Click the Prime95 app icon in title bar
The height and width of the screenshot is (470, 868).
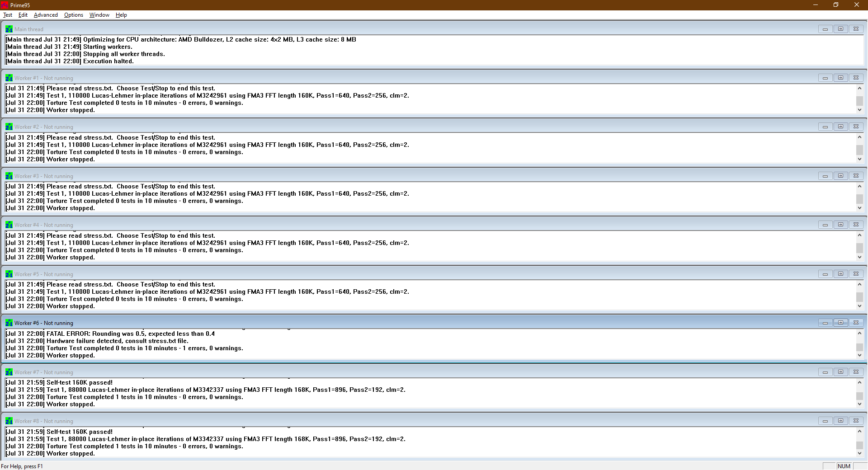tap(5, 5)
